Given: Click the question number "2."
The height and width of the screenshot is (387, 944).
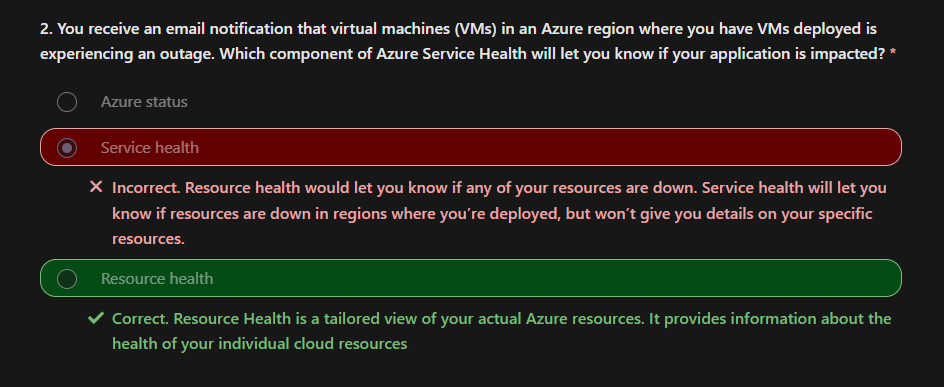Looking at the screenshot, I should point(46,28).
